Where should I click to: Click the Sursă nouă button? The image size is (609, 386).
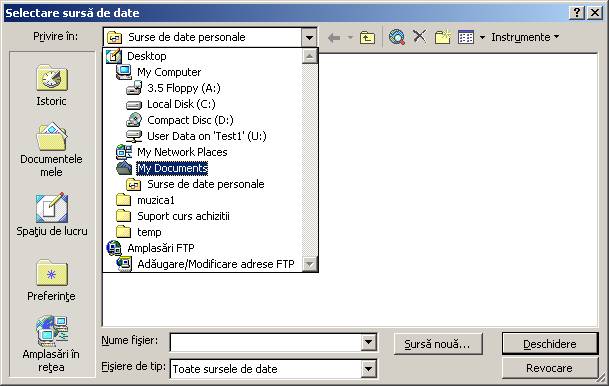tap(438, 344)
